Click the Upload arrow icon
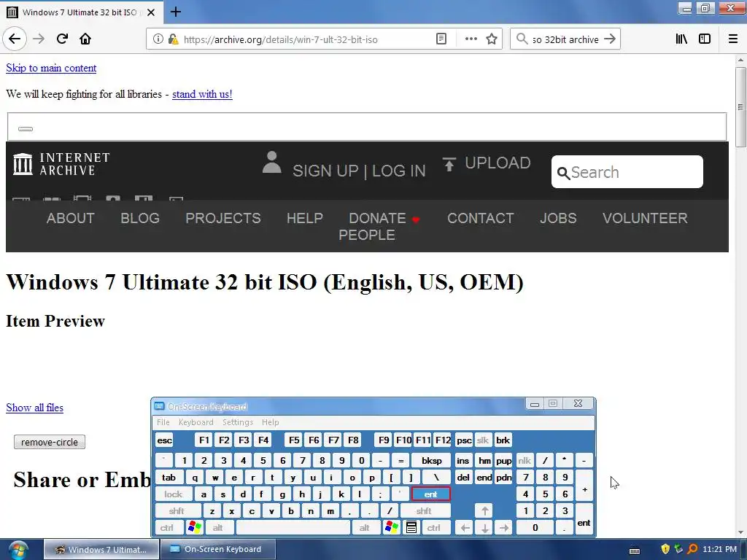The height and width of the screenshot is (560, 747). (x=449, y=164)
